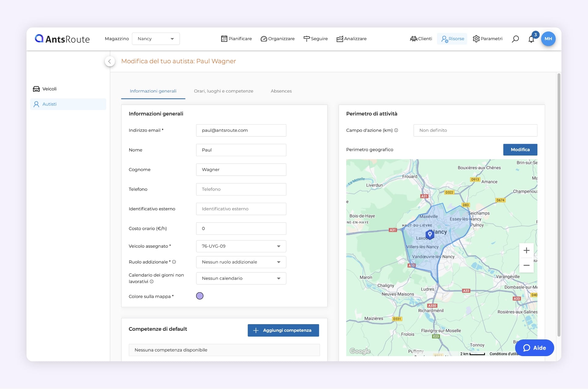Viewport: 588px width, 389px height.
Task: Open the Magazzino Nancy dropdown
Action: coord(156,39)
